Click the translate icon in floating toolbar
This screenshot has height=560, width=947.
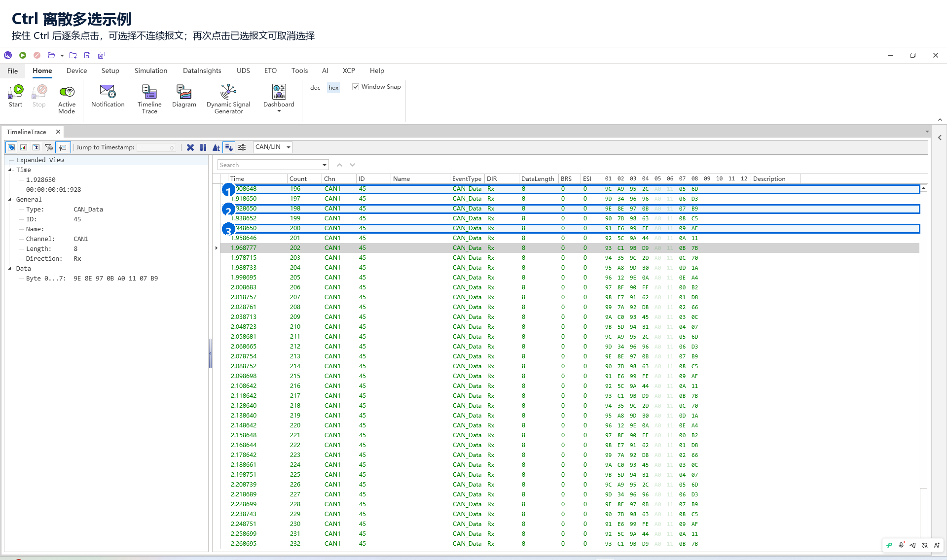925,545
